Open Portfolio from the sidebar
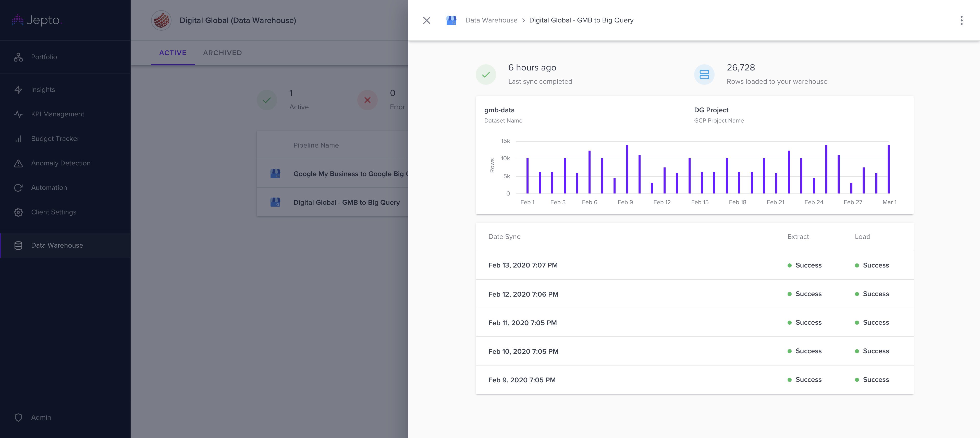The height and width of the screenshot is (438, 980). (x=65, y=57)
